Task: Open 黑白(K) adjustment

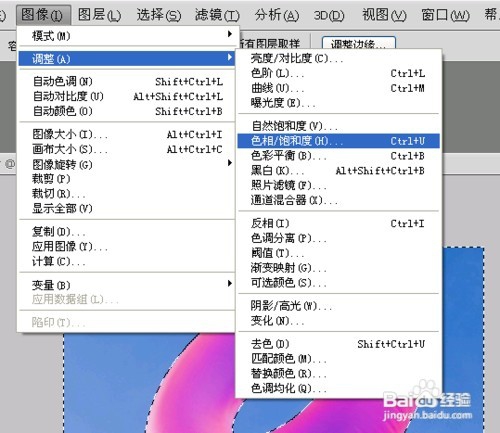Action: (x=339, y=171)
